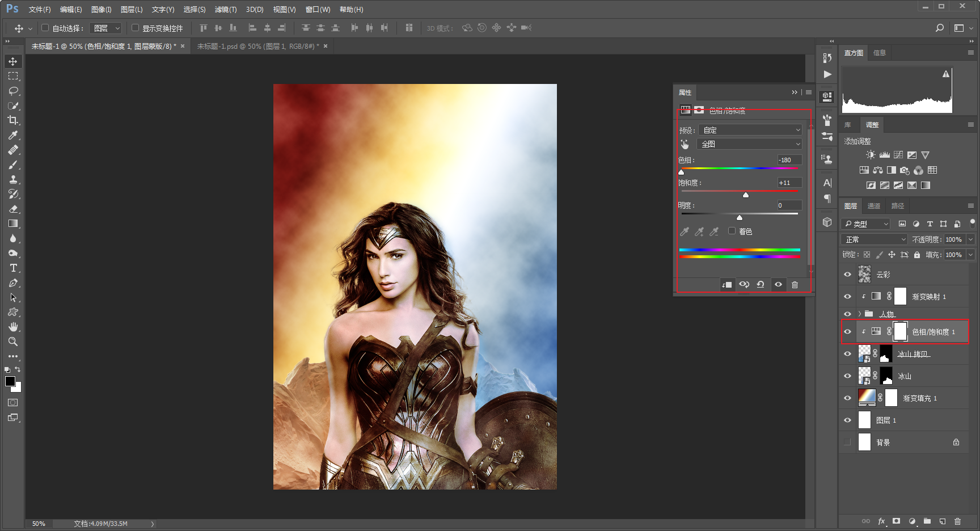This screenshot has height=531, width=980.
Task: Open the layer filter 类型 dropdown
Action: [x=866, y=224]
